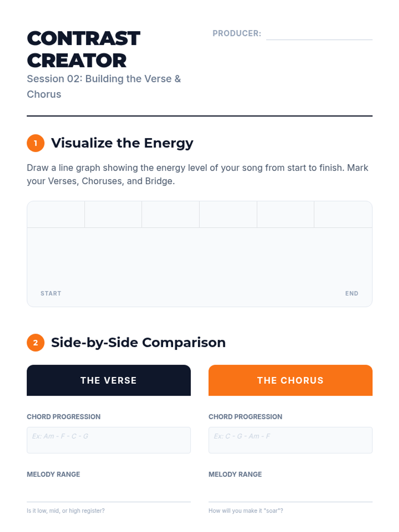Click the fourth section cell in energy graph
The image size is (399, 532).
228,214
